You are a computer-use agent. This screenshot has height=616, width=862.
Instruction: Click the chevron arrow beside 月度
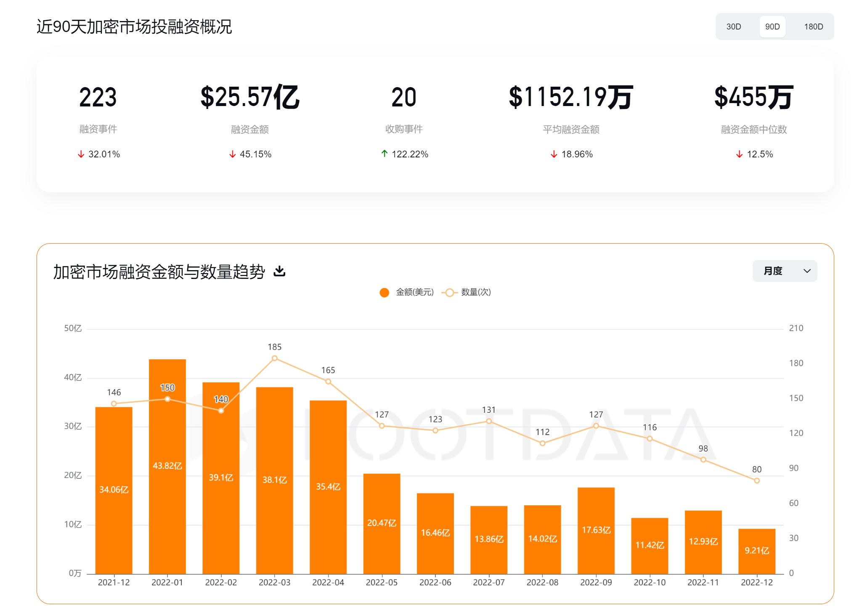[806, 271]
